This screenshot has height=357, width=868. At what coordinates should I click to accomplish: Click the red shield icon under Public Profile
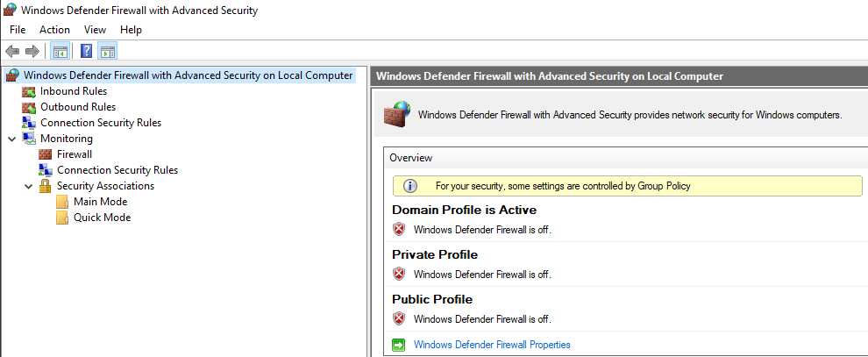tap(399, 318)
